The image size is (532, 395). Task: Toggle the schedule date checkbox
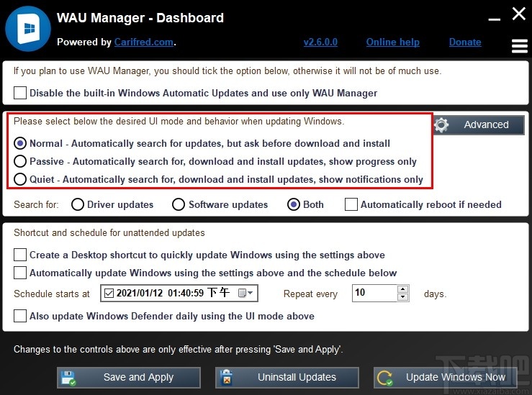click(109, 293)
